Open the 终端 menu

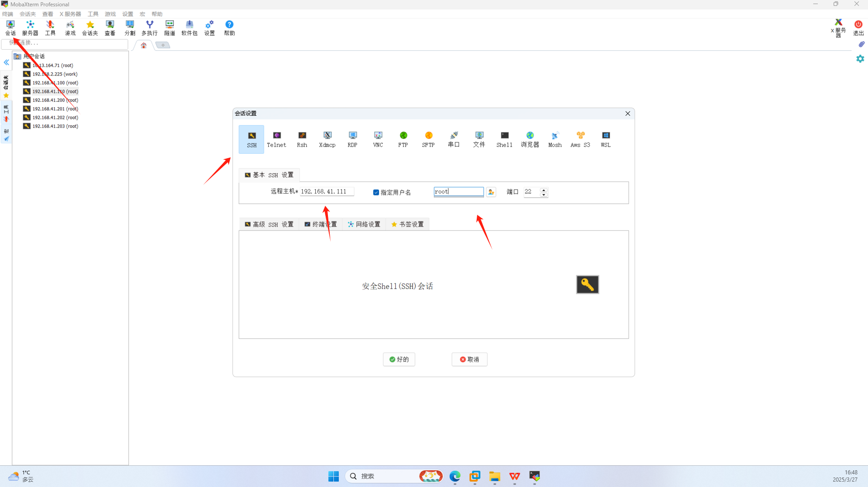click(x=8, y=14)
